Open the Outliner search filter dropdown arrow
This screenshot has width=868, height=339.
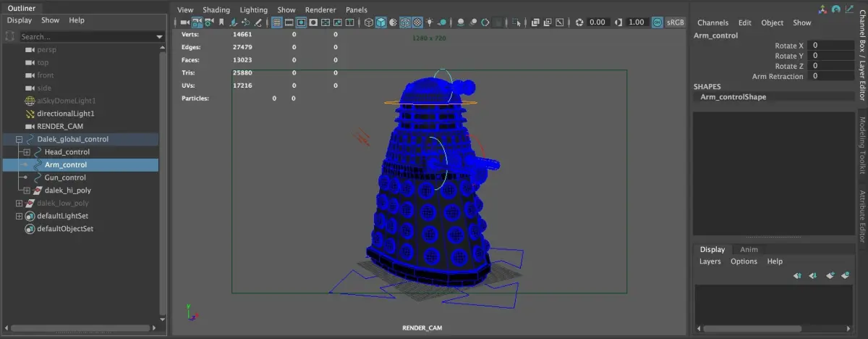(160, 37)
